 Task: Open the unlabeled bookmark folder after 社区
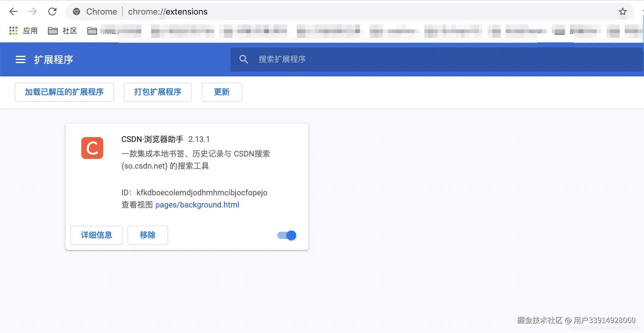[x=92, y=31]
